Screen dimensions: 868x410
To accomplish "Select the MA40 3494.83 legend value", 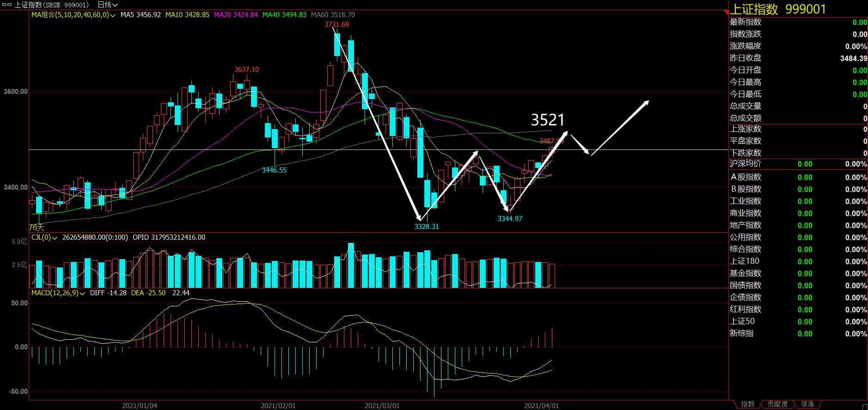I will [x=284, y=15].
